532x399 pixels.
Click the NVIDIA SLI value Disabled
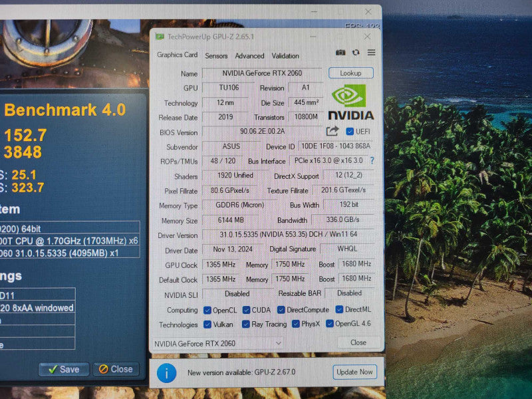coord(237,294)
